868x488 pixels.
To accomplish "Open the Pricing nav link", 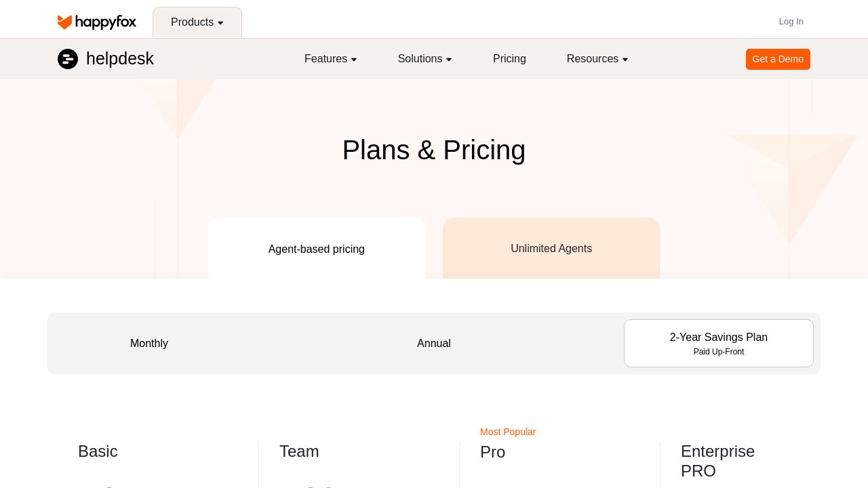I will click(x=509, y=59).
